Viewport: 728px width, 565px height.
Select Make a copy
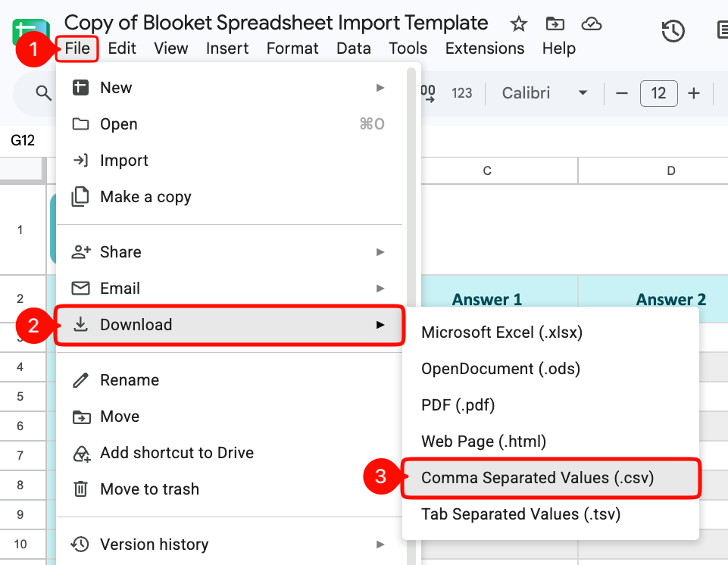coord(230,197)
